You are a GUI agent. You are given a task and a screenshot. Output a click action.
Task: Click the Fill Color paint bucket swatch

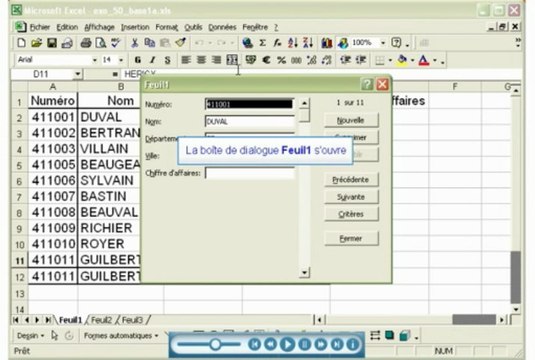403,60
